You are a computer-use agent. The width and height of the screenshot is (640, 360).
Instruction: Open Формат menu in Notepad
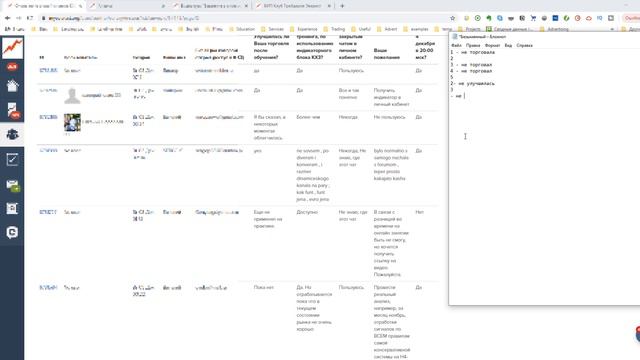[492, 45]
